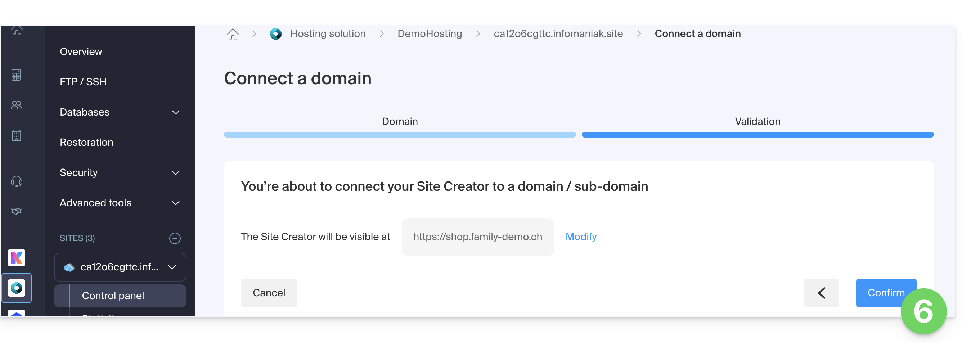Select the hosting product icon in rail

pos(16,288)
